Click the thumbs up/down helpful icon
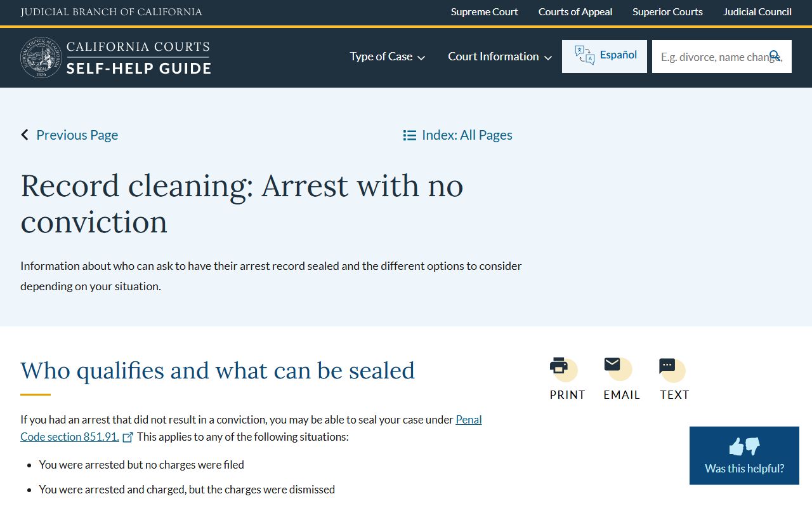Screen dimensions: 812x508 [744, 446]
